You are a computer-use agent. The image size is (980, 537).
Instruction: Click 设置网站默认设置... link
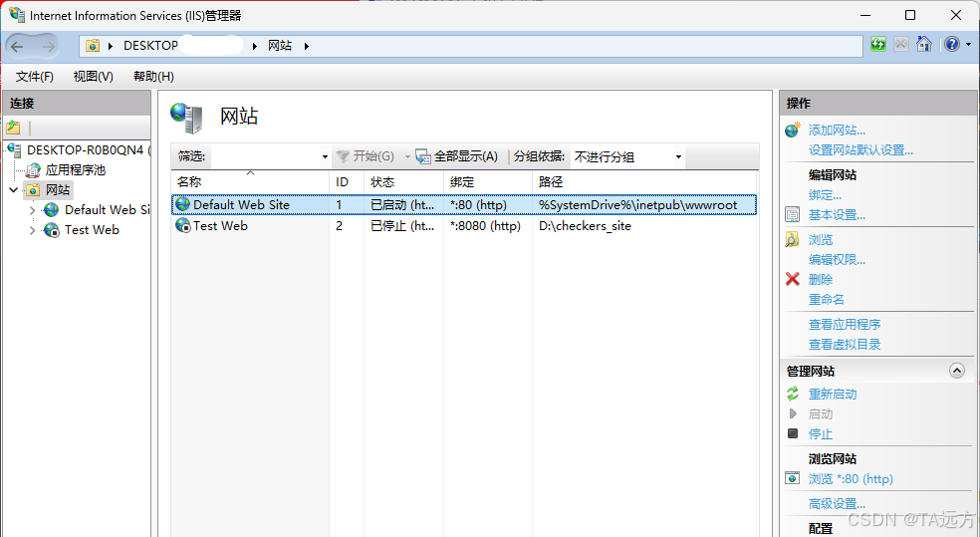[860, 150]
